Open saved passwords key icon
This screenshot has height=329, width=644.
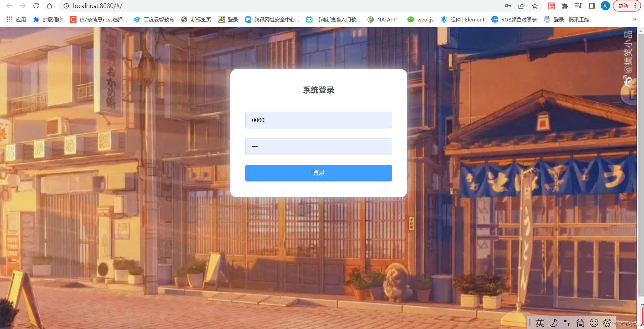(508, 6)
